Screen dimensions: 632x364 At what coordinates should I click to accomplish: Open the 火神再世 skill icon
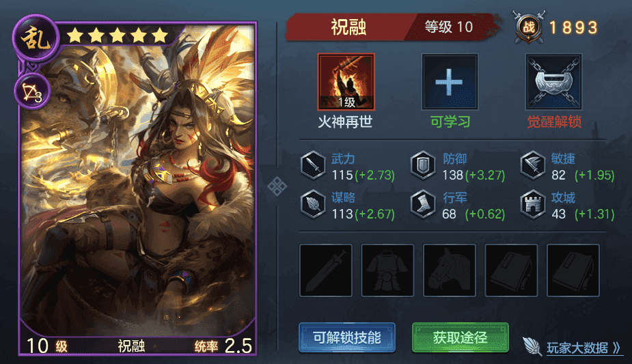point(346,82)
